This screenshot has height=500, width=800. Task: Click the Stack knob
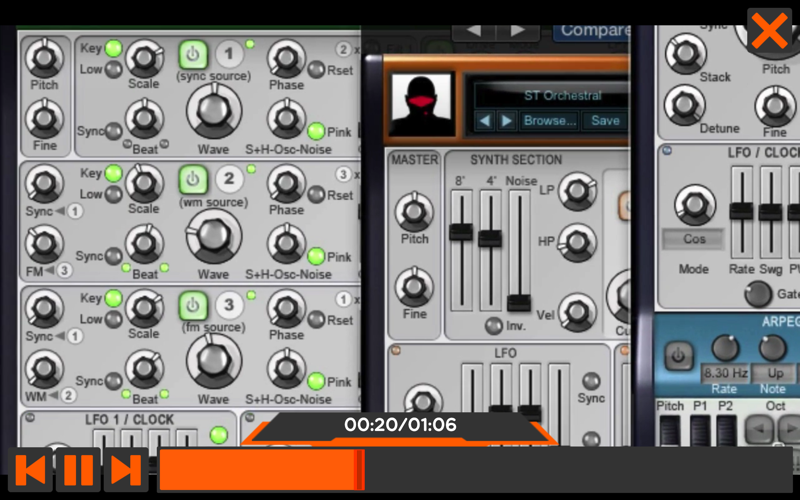pos(686,53)
